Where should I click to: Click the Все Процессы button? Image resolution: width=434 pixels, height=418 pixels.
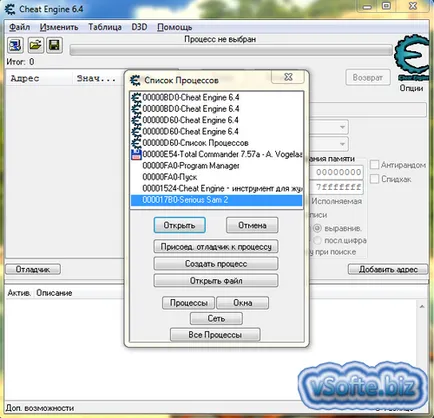(215, 335)
